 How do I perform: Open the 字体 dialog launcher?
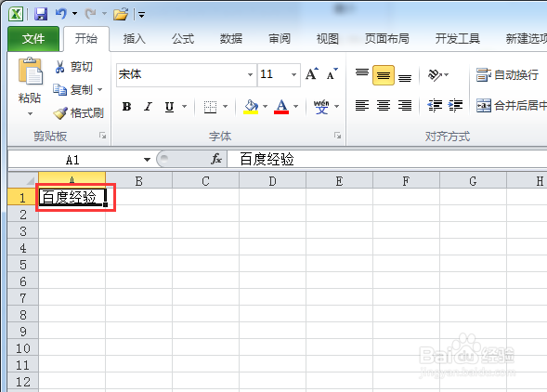pyautogui.click(x=337, y=136)
